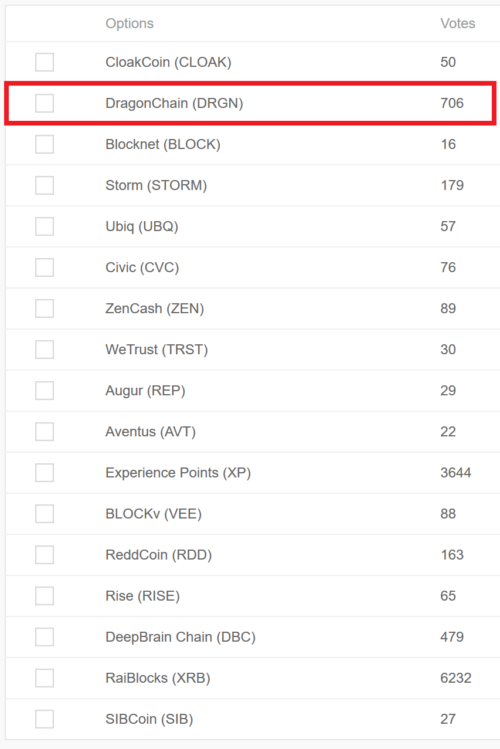Check the SIBCoin (SIB) checkbox
The image size is (500, 749).
[44, 719]
